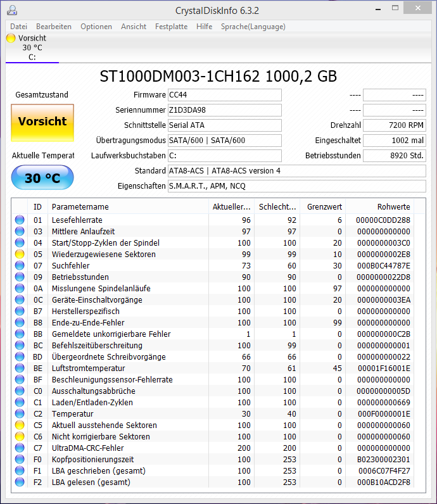
Task: Click the yellow Vorsicht status icon for drive C:
Action: pos(11,38)
